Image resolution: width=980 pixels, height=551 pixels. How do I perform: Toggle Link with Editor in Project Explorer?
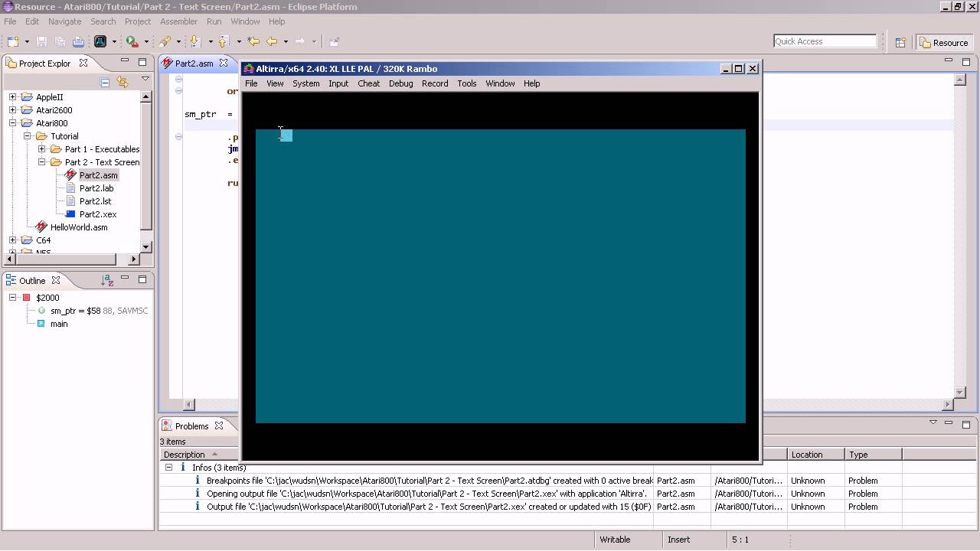(x=122, y=82)
